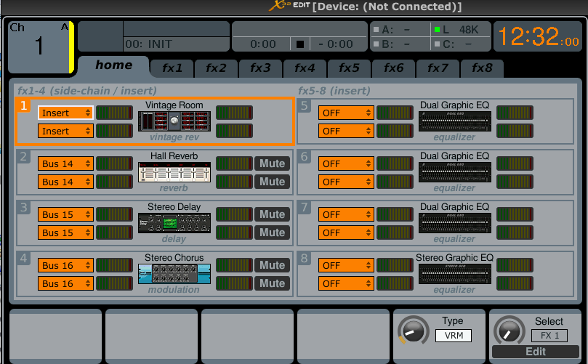
Task: Mute Hall Reverb lower return
Action: click(x=273, y=182)
